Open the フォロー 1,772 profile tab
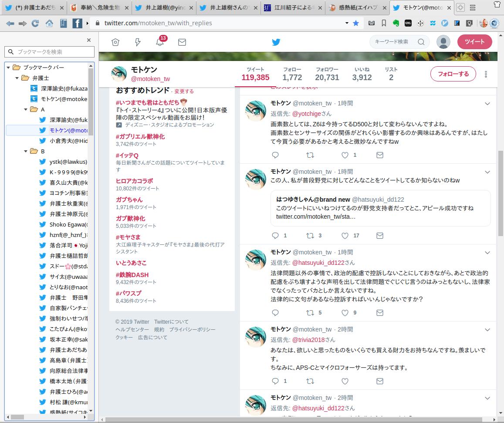The height and width of the screenshot is (423, 504). pos(292,74)
